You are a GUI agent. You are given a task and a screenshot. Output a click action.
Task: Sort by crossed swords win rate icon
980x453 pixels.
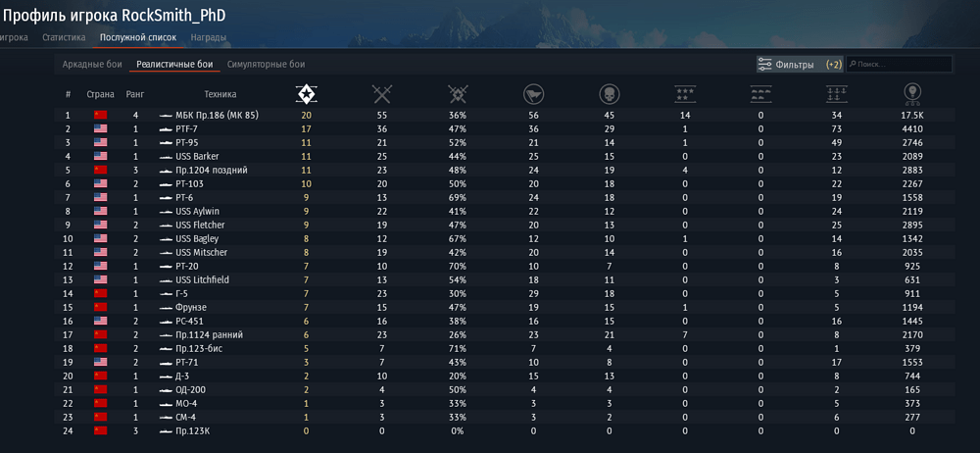[458, 94]
